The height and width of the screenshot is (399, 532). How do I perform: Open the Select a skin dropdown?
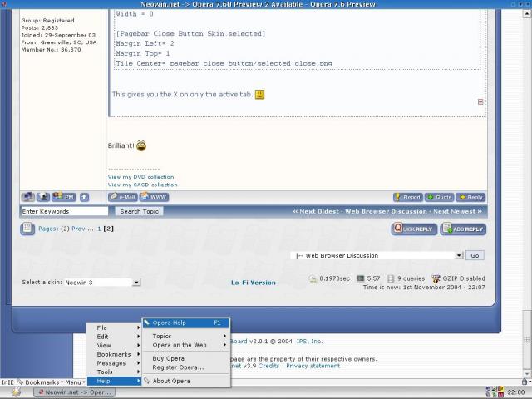coord(102,283)
